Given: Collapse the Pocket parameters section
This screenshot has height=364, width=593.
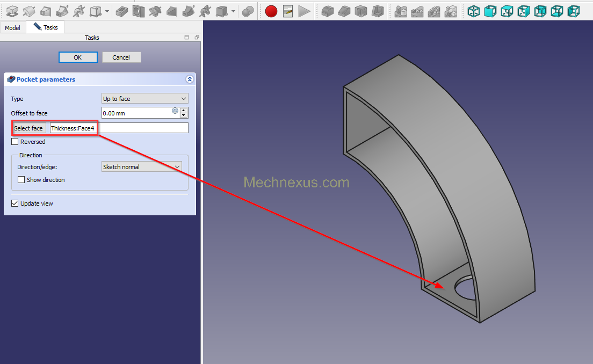Looking at the screenshot, I should 189,79.
